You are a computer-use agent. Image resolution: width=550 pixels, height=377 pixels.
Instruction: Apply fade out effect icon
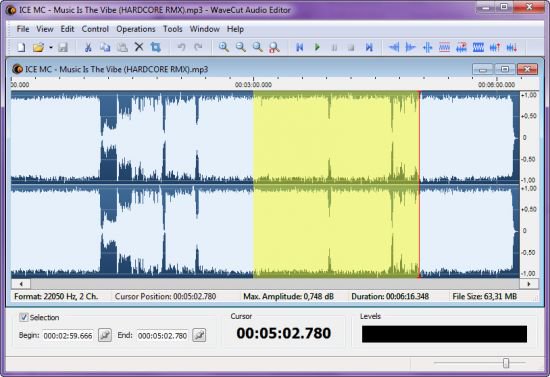tap(411, 47)
